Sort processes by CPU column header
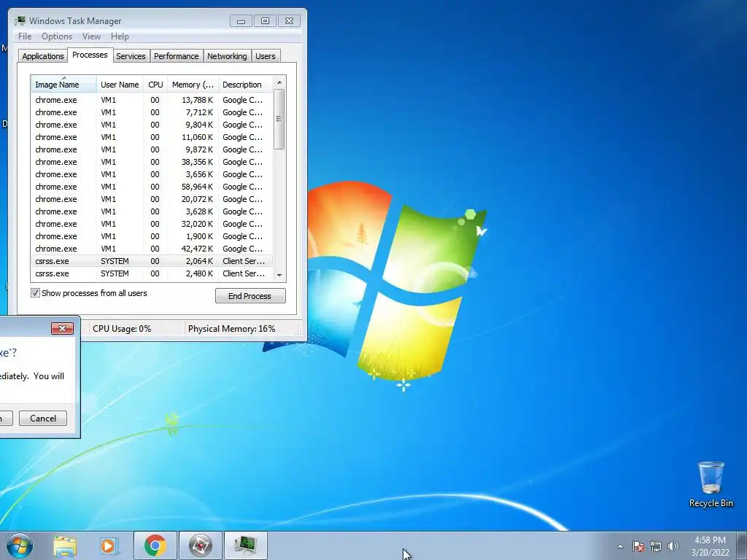Screen dimensions: 747x560 (x=155, y=85)
